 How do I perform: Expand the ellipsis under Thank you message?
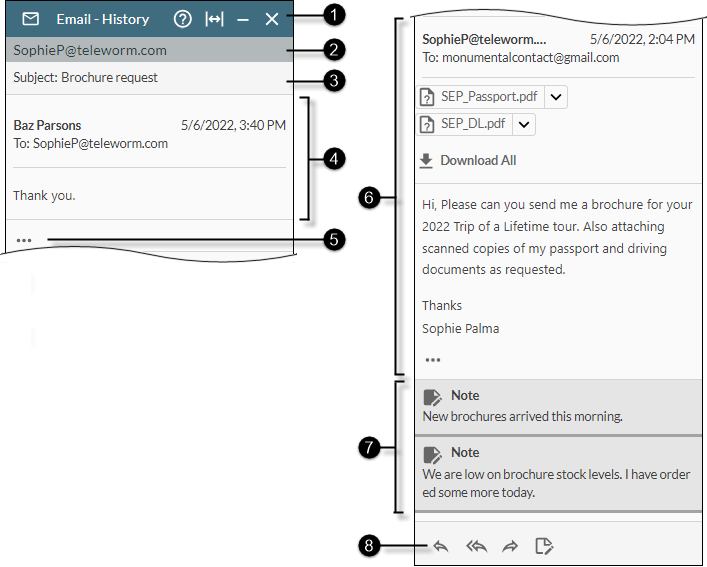[24, 240]
